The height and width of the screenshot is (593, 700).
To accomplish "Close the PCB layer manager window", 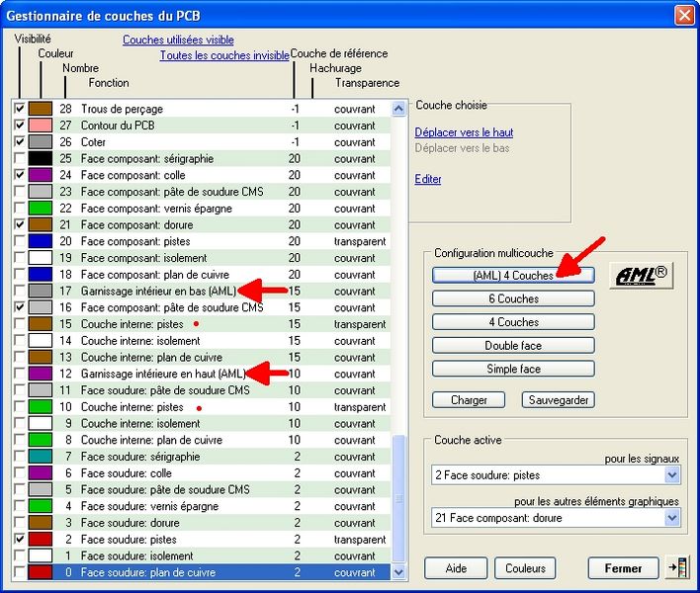I will [683, 15].
